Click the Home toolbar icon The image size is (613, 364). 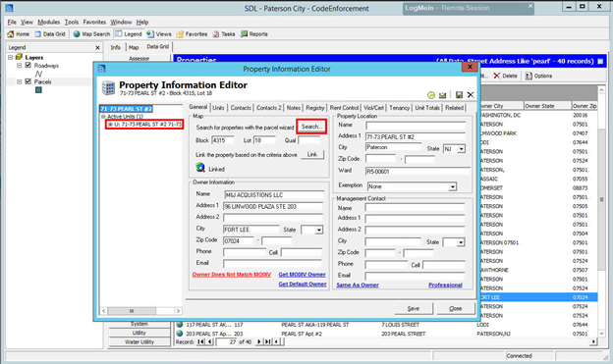(x=11, y=34)
